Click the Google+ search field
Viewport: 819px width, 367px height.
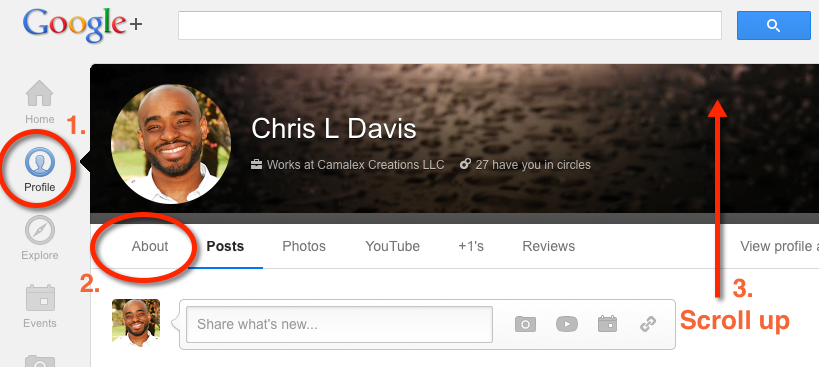point(450,26)
